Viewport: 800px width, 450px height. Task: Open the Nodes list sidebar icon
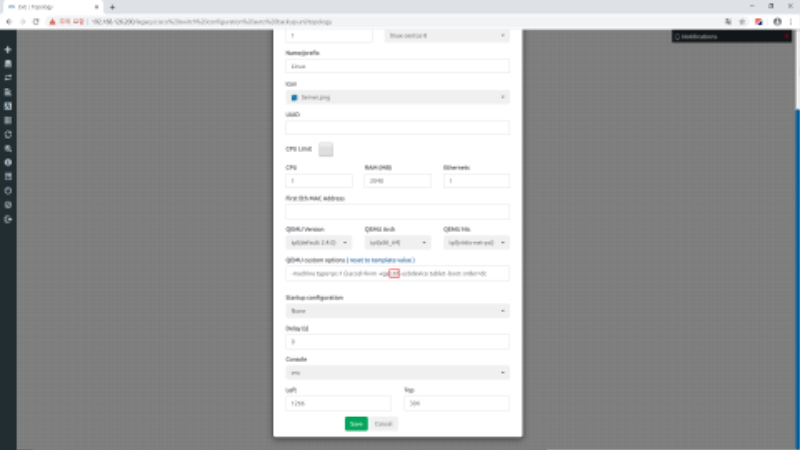click(8, 64)
